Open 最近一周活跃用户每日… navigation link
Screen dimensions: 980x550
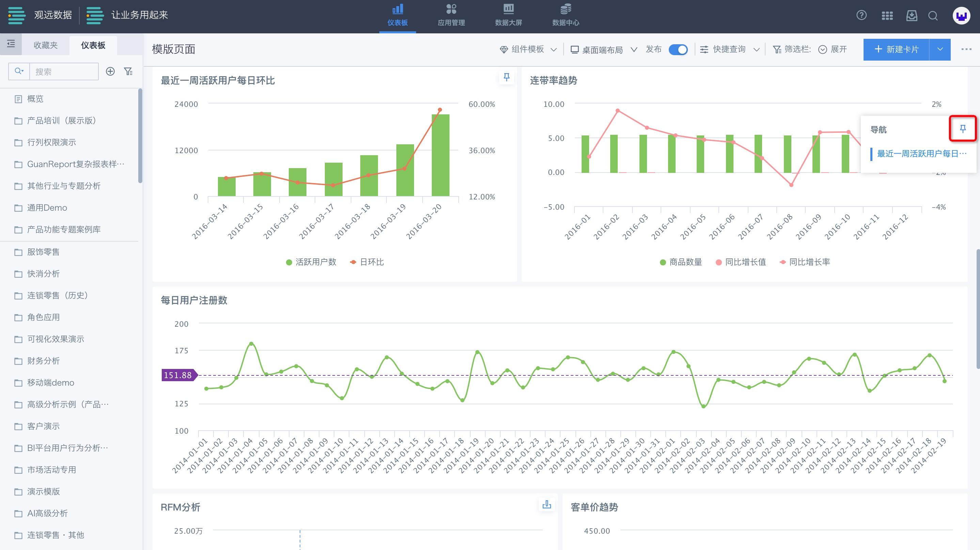click(x=921, y=153)
